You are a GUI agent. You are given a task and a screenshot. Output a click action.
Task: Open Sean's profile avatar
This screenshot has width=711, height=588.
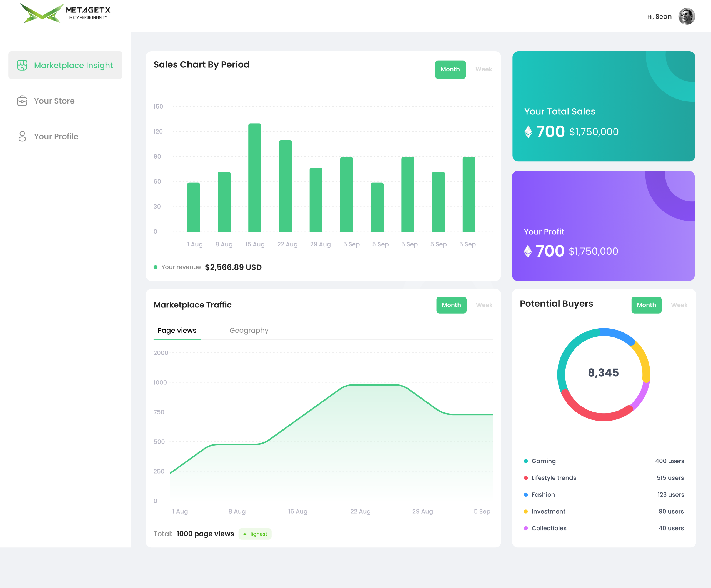(686, 17)
